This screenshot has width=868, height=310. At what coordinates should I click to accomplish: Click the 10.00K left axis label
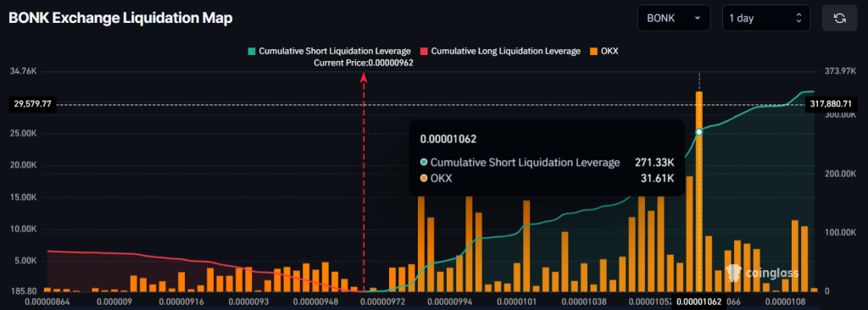(23, 230)
